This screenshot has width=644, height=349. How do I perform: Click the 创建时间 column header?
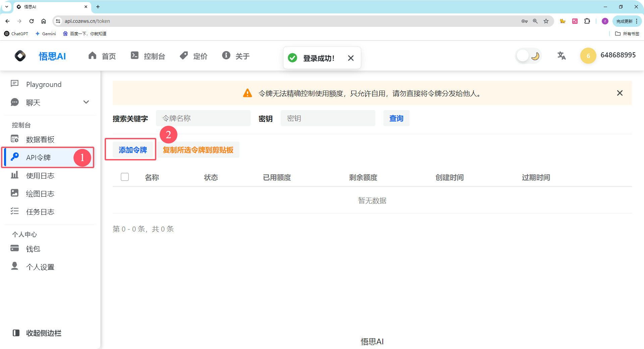[x=450, y=177]
